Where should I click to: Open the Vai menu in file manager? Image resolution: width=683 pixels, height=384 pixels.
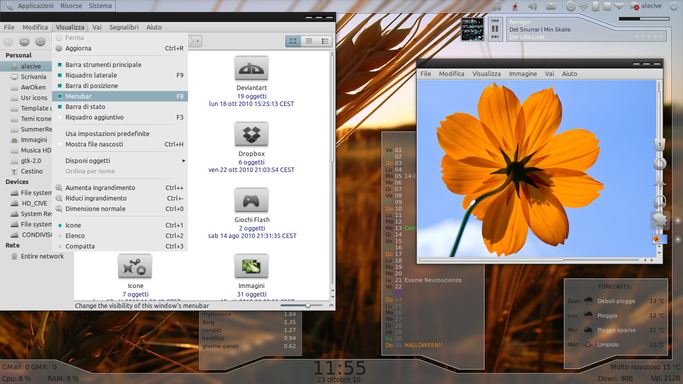point(97,27)
